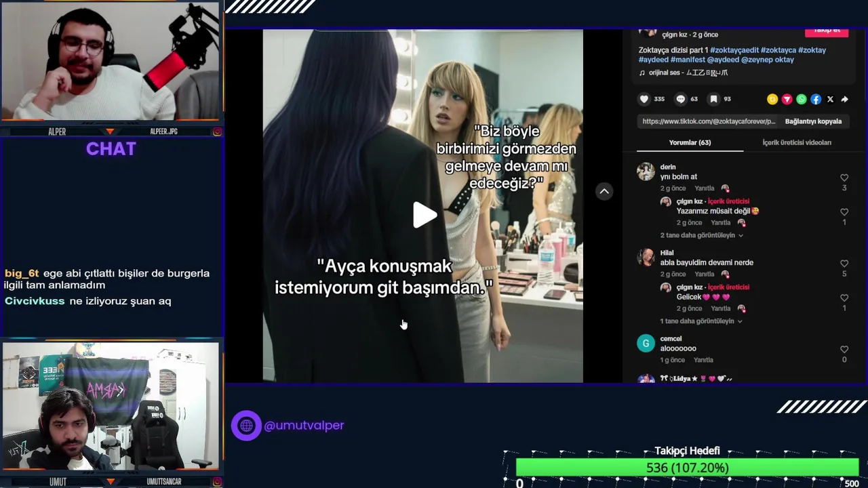Click the CHAT panel heading
This screenshot has height=488, width=868.
[111, 149]
